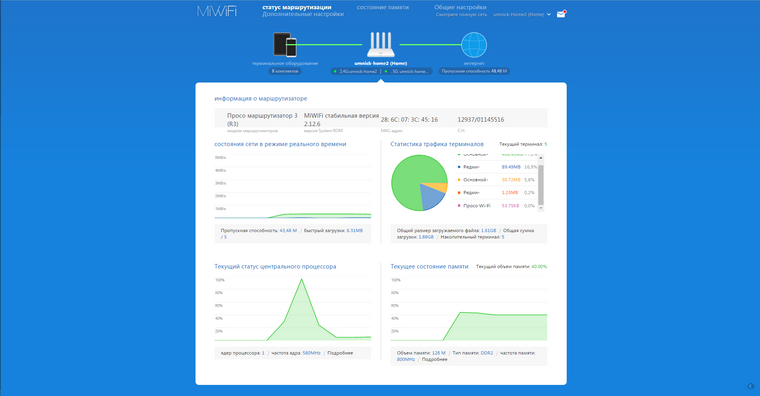Open the Общие настройки tab
The image size is (760, 396).
(x=460, y=7)
